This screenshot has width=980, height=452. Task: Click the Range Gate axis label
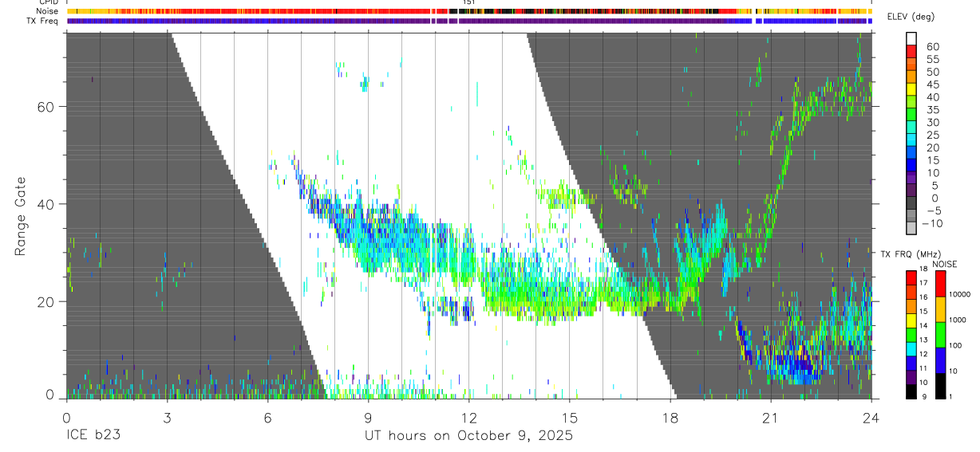click(x=22, y=217)
